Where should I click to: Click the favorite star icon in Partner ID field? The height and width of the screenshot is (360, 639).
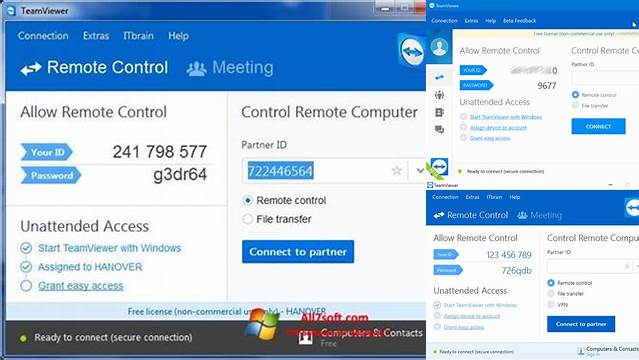pos(397,170)
